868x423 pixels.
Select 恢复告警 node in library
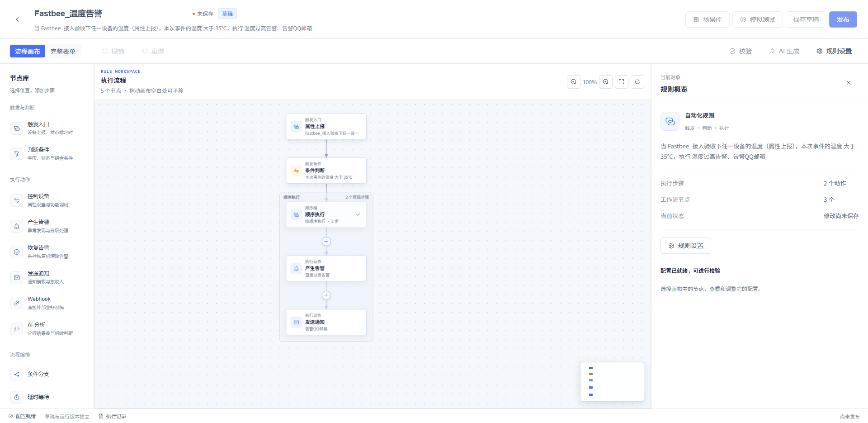point(47,252)
